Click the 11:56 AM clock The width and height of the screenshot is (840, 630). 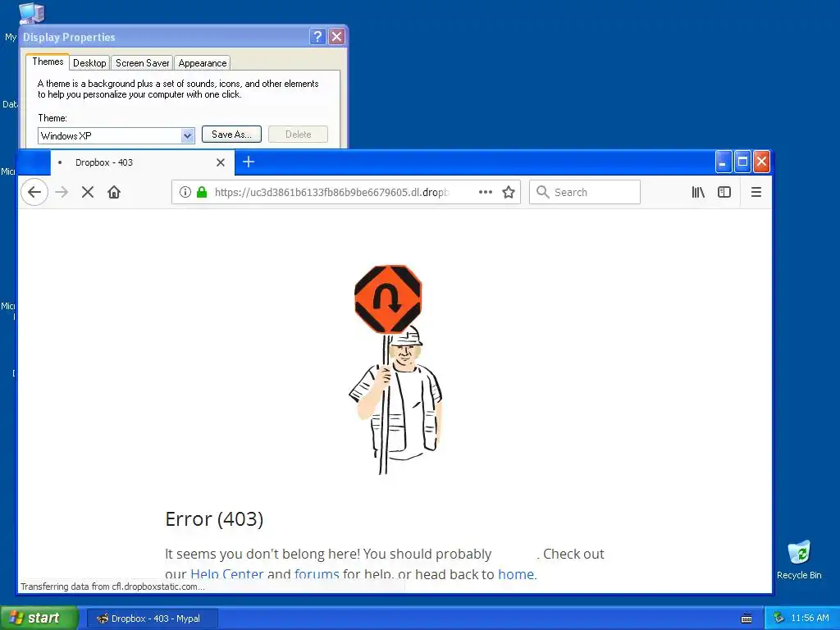[x=810, y=619]
